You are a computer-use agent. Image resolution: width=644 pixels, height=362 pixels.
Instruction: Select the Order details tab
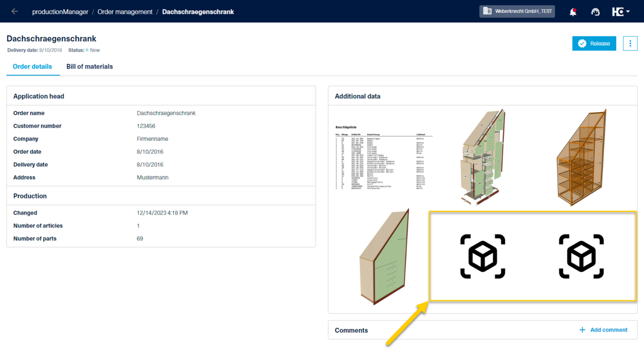click(33, 67)
